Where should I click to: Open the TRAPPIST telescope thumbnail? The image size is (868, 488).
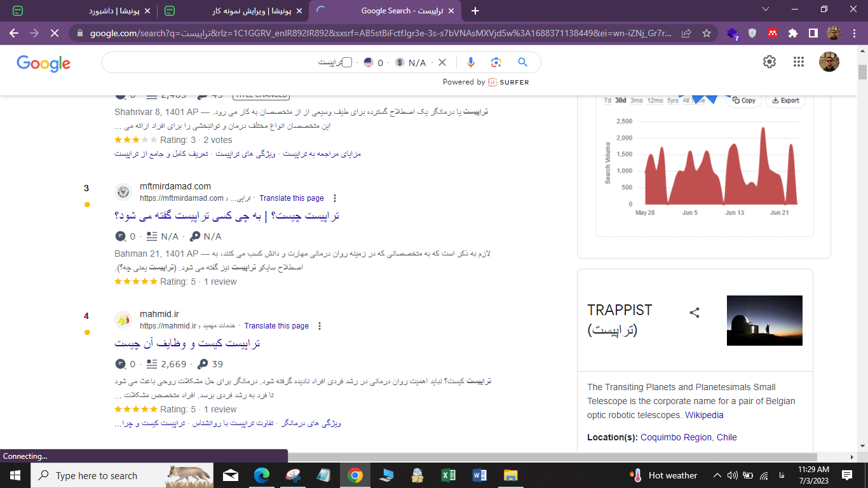click(x=764, y=320)
